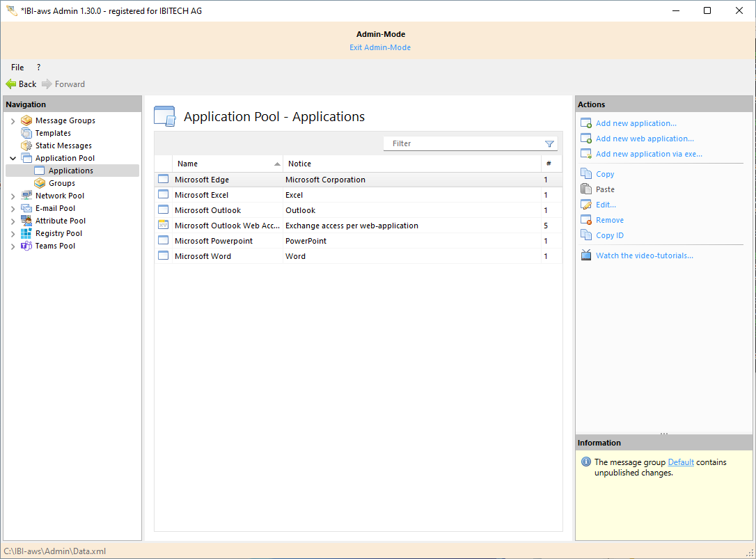
Task: Open the File menu
Action: point(17,68)
